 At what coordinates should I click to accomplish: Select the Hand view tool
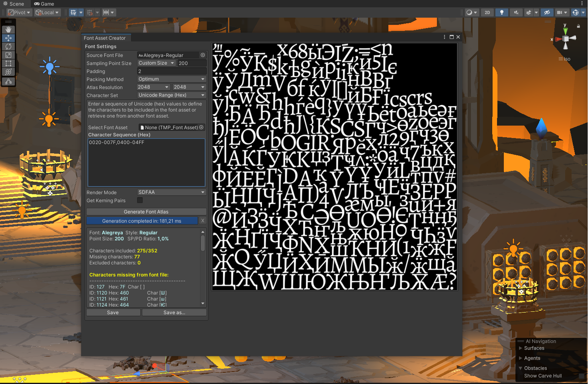[x=8, y=30]
